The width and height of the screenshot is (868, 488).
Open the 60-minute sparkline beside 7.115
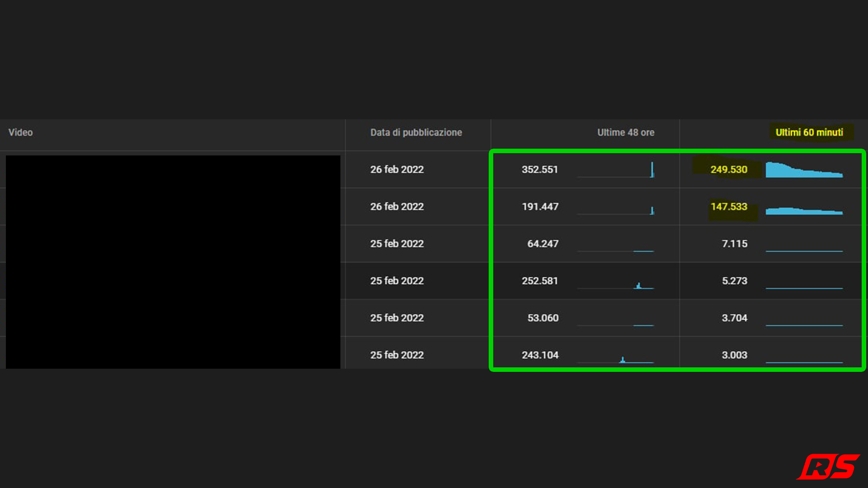804,251
